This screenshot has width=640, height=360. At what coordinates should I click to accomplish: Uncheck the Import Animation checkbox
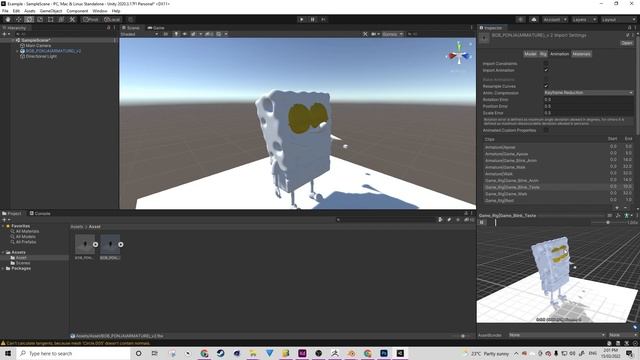pos(546,70)
